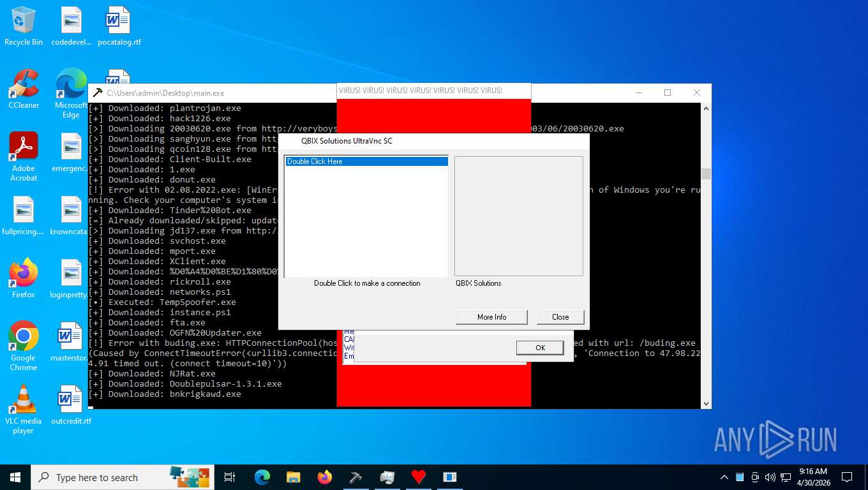Show hidden system tray icons chevron
This screenshot has width=868, height=490.
coord(724,477)
